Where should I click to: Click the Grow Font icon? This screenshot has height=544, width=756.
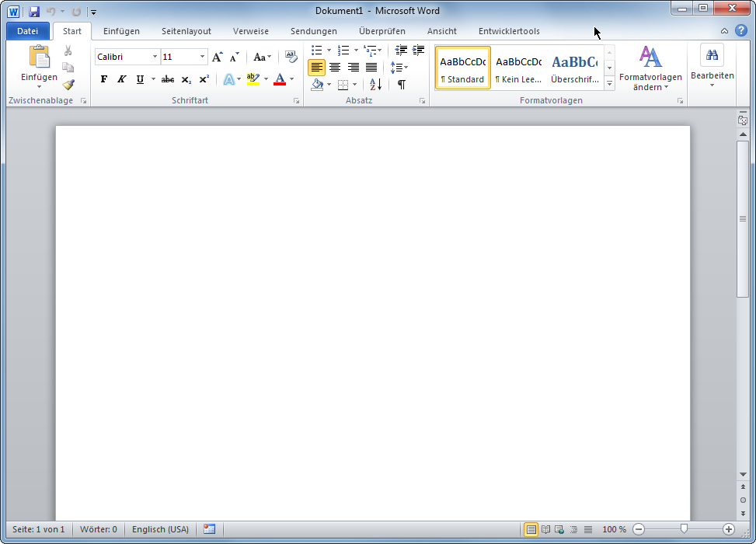click(218, 57)
